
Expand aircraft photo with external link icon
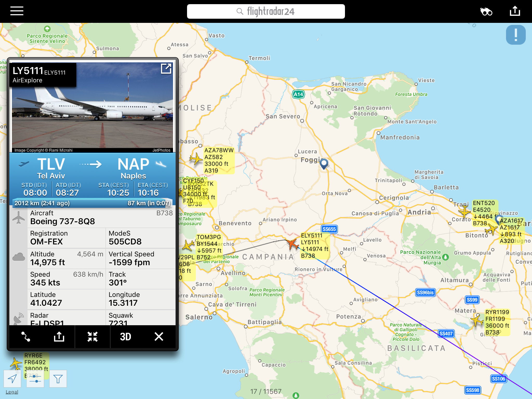[x=166, y=69]
